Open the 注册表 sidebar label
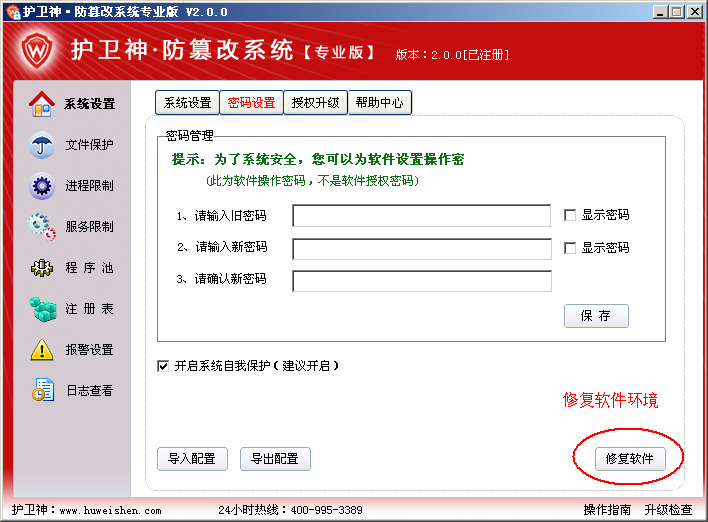This screenshot has height=522, width=708. (x=89, y=309)
